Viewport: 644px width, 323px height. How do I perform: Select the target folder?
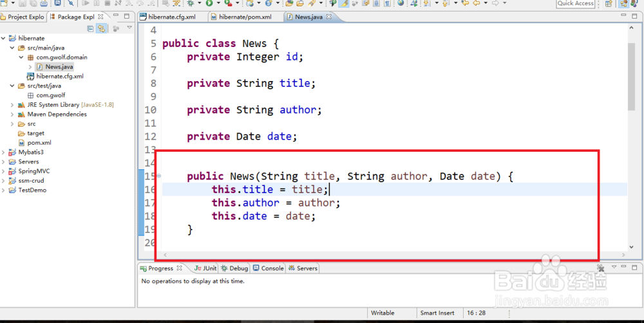31,133
